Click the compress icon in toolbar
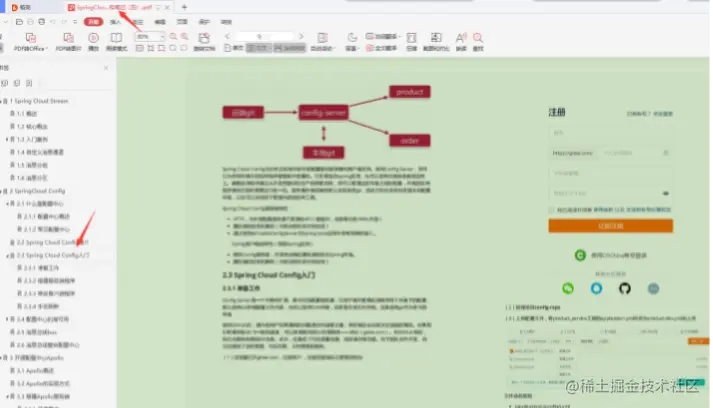This screenshot has width=713, height=408. [412, 38]
